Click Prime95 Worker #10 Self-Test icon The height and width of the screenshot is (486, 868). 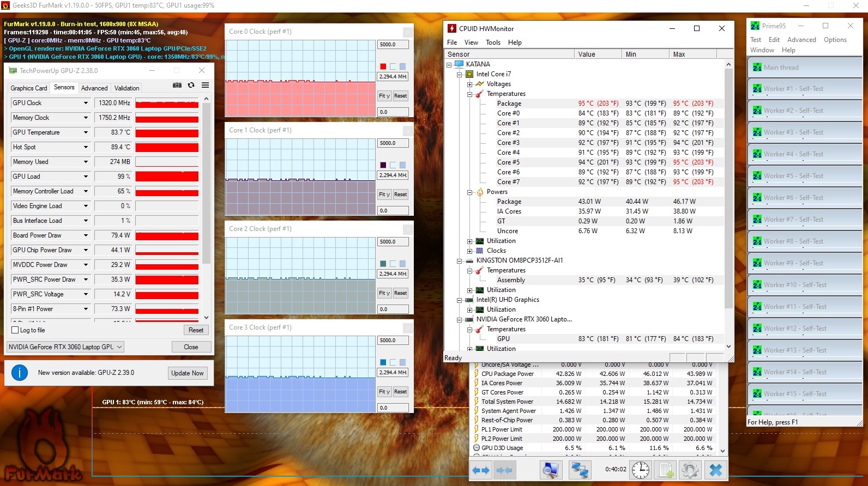tap(757, 285)
